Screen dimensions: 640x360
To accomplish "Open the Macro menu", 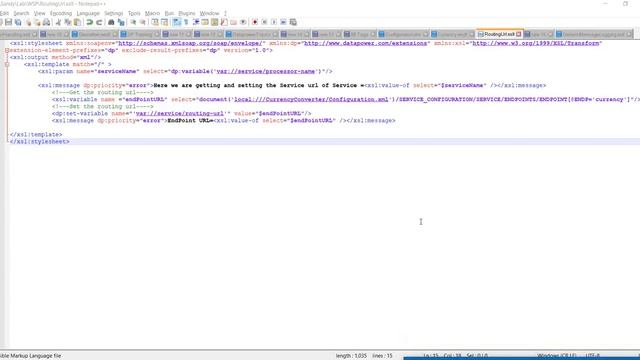I will pos(152,13).
